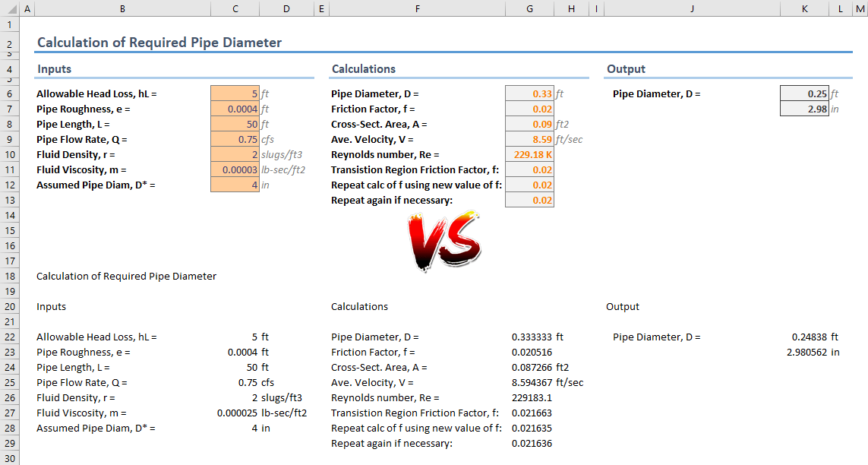Click bold label 'Fluid Viscosity, m ='
Viewport: 868px width, 465px height.
pyautogui.click(x=81, y=170)
